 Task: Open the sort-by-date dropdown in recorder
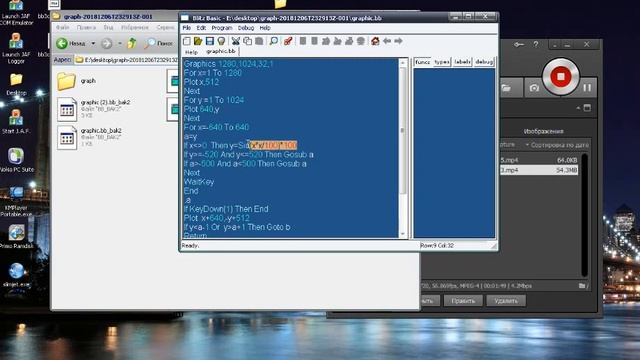557,145
